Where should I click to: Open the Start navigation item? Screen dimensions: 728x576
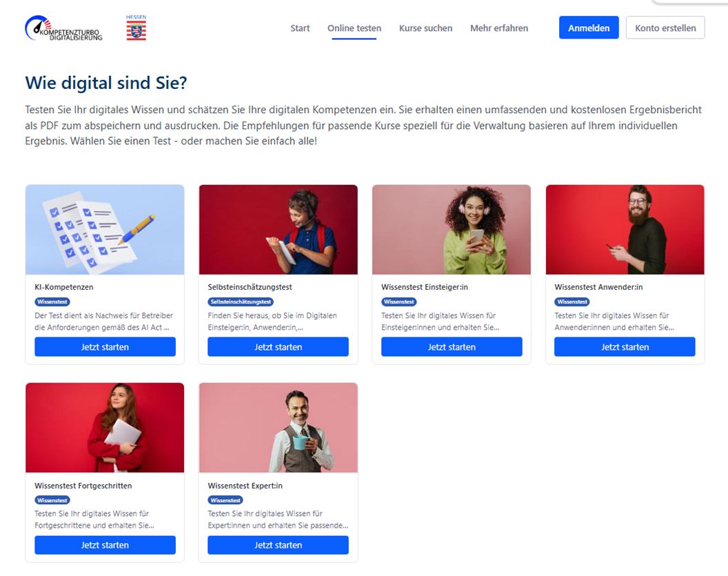[x=300, y=28]
